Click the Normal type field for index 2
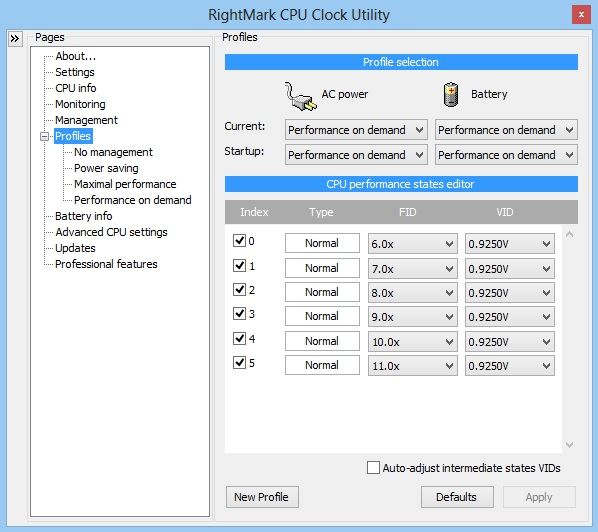Viewport: 598px width, 532px height. tap(322, 292)
